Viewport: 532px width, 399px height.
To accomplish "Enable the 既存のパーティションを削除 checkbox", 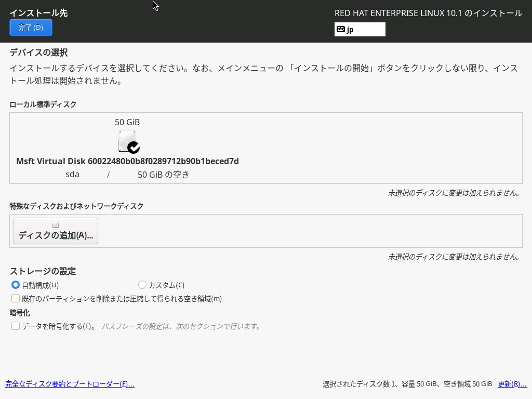I will coord(16,299).
